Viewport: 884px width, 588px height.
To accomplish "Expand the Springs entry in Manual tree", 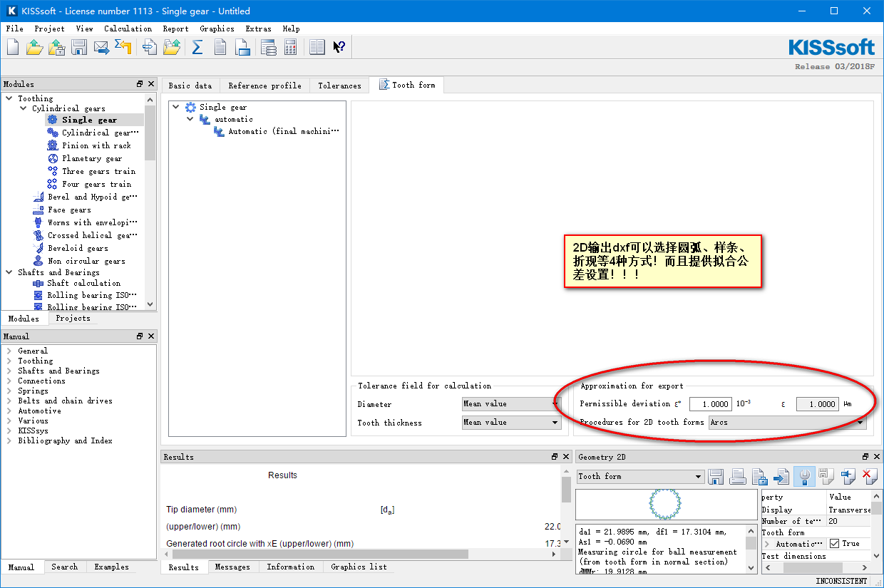I will [9, 391].
